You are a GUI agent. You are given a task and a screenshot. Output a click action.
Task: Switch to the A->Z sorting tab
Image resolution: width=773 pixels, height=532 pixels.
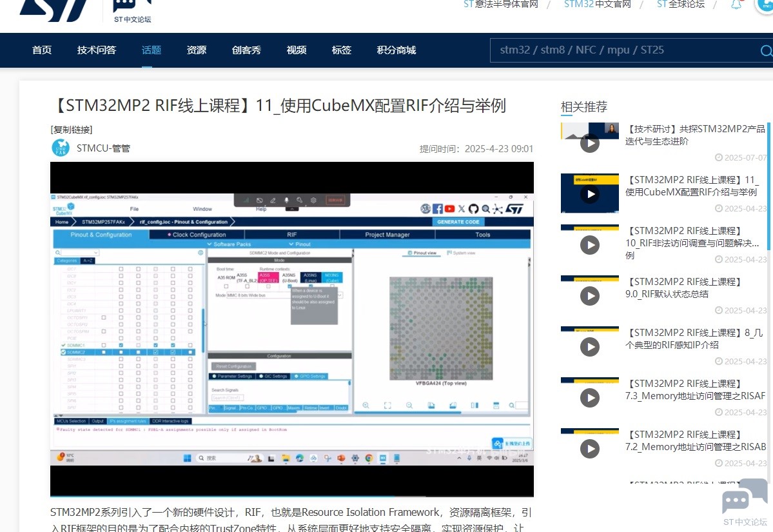click(88, 261)
